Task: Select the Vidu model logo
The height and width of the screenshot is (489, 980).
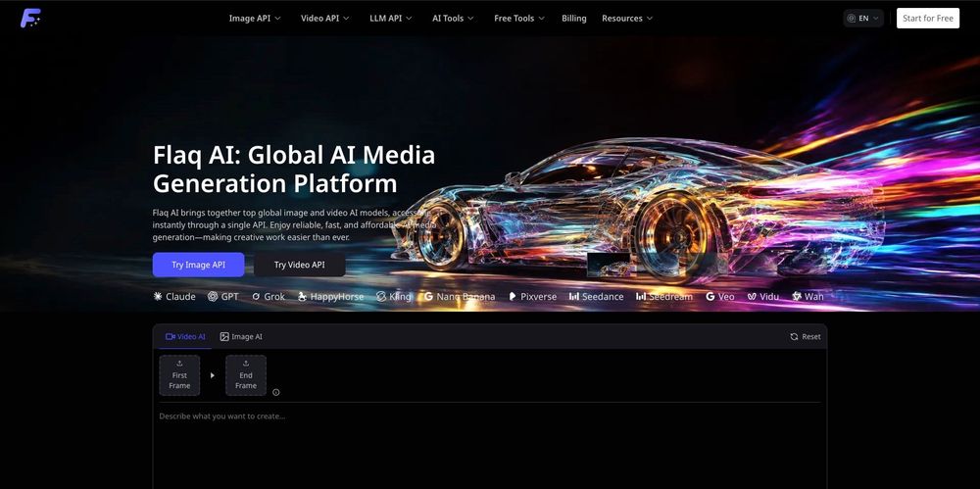Action: [763, 296]
